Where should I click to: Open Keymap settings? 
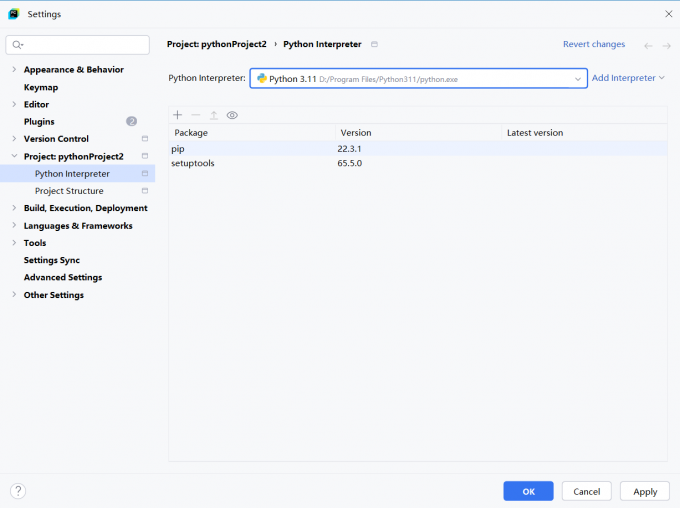(41, 87)
